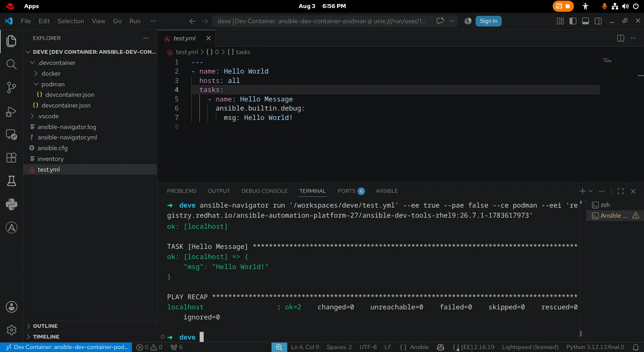Open the Extensions view
Viewport: 644px width, 352px height.
(x=11, y=158)
